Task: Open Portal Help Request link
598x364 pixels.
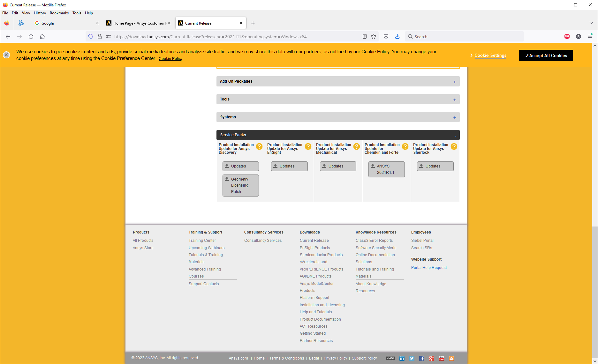Action: [429, 268]
